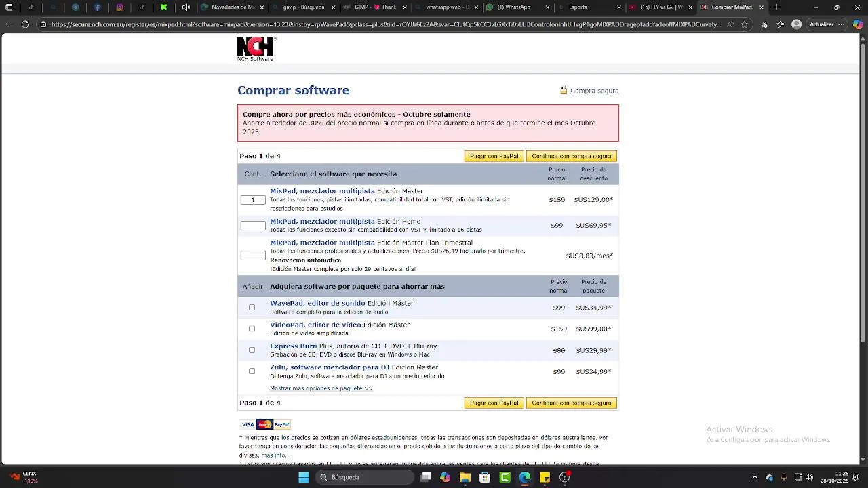Click bottom Pagar con PayPal button
Screen dimensions: 868x488
pyautogui.click(x=494, y=403)
